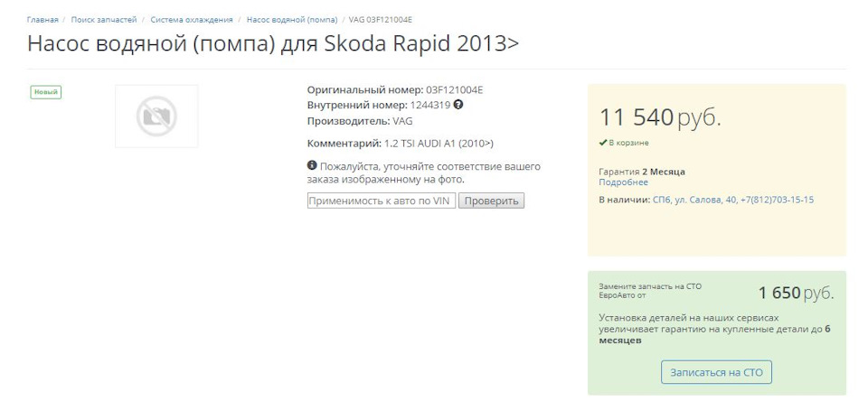This screenshot has width=868, height=420.
Task: Click the no-photo camera placeholder icon
Action: [156, 117]
